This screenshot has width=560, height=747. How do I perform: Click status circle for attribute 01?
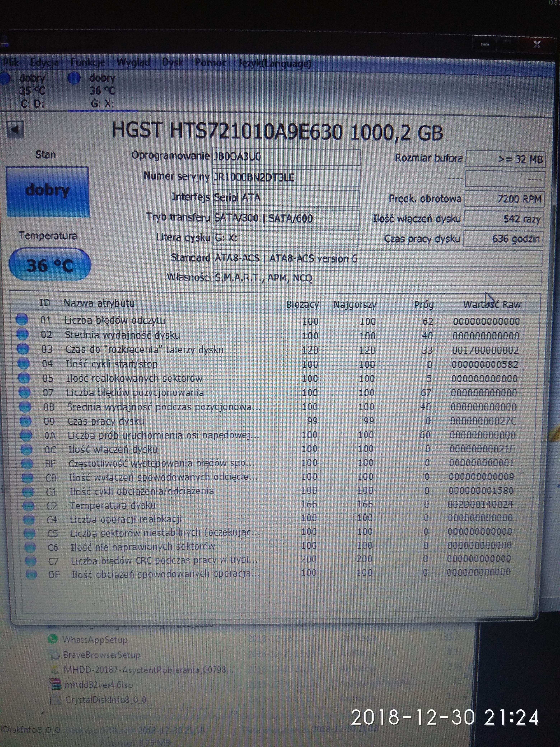22,319
